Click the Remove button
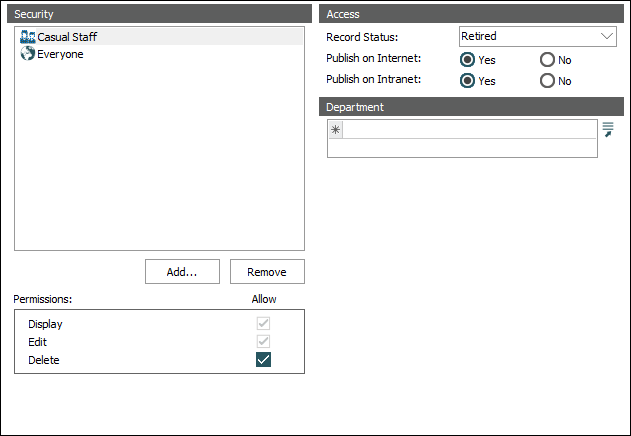Screen dimensions: 631x436 [x=267, y=272]
